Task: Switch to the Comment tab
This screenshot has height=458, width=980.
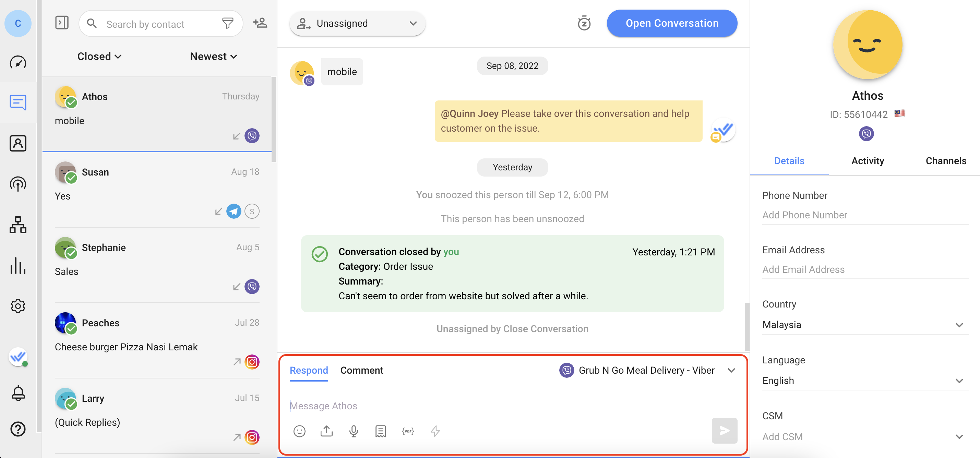Action: click(x=361, y=370)
